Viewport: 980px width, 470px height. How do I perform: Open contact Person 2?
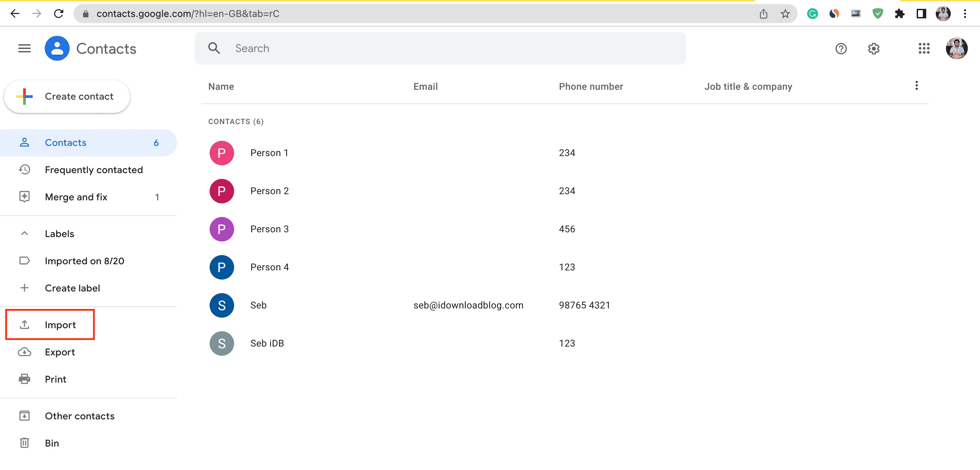[x=269, y=191]
